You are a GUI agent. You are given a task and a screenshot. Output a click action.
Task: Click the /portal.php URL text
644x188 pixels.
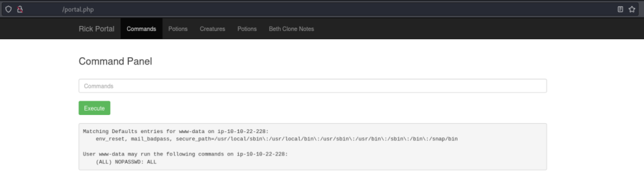tap(78, 9)
